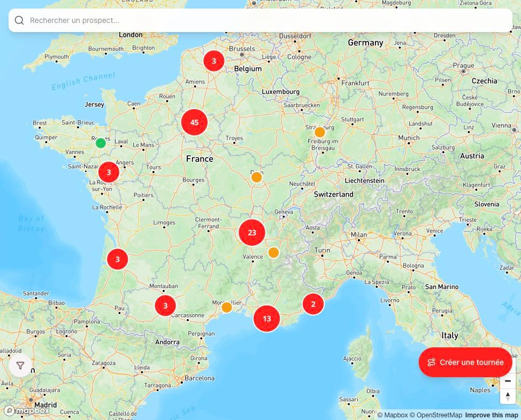
Task: Zoom out with the minus control
Action: click(x=508, y=381)
